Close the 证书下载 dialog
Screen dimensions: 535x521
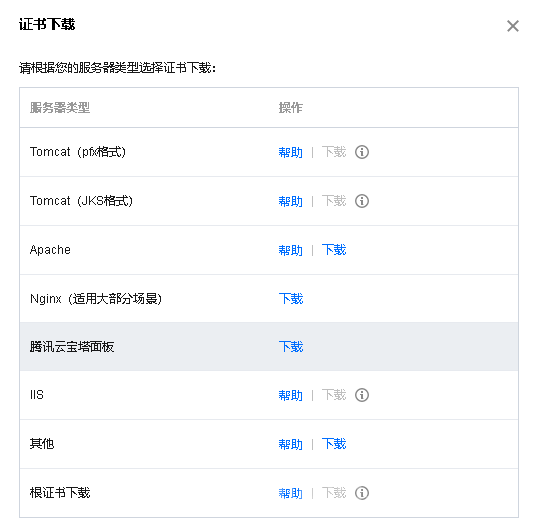[513, 26]
